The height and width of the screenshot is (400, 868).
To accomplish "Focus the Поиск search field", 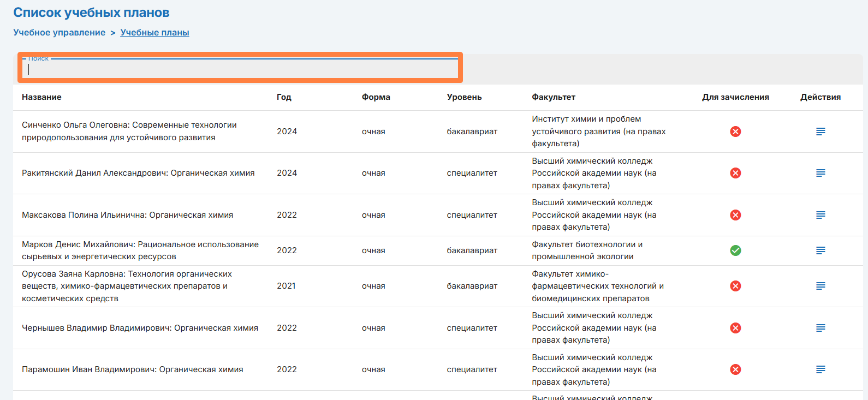I will (240, 69).
